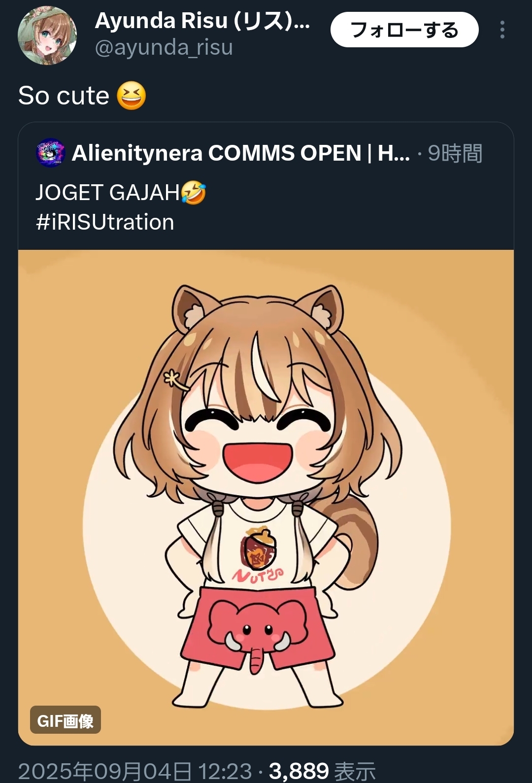
Task: Tap Alienitynera's small profile avatar
Action: coord(51,153)
